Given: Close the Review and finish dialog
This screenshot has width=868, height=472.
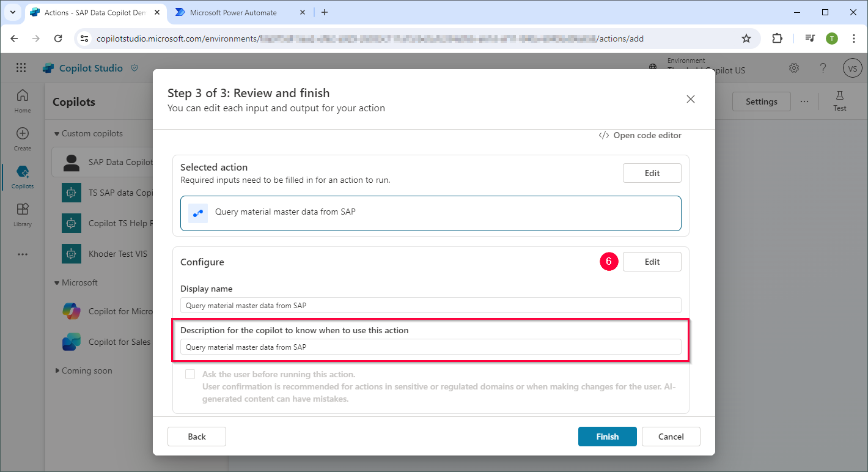Looking at the screenshot, I should [691, 99].
